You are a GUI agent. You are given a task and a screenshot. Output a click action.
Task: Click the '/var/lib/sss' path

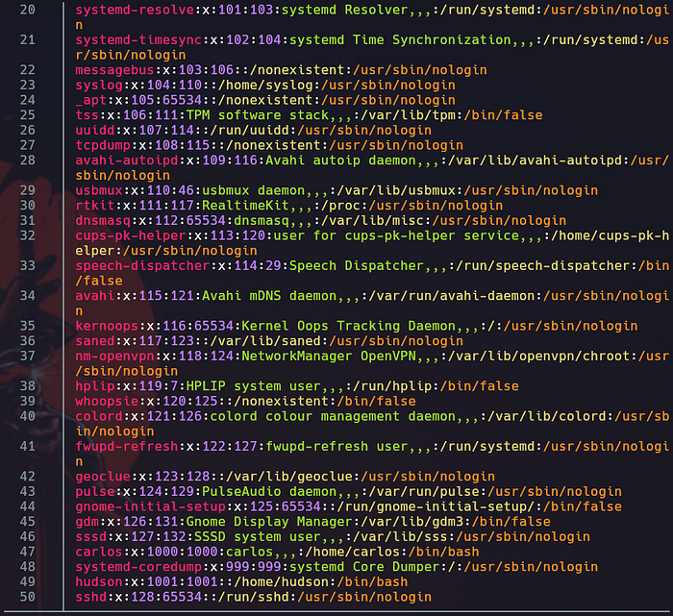[400, 536]
